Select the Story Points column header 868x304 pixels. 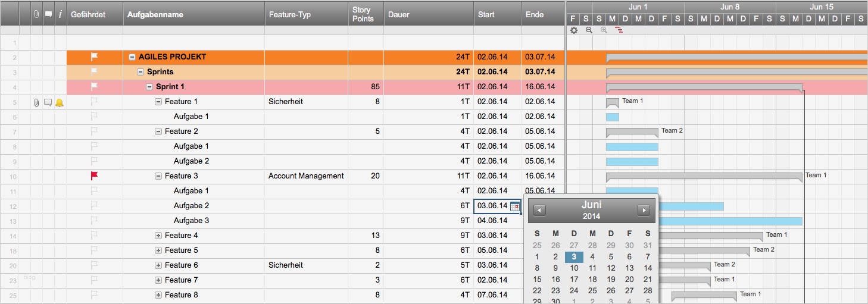[x=366, y=14]
